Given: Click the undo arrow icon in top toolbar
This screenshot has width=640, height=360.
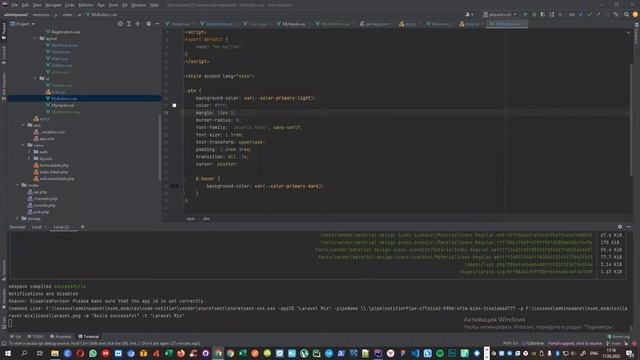Looking at the screenshot, I should (x=616, y=14).
